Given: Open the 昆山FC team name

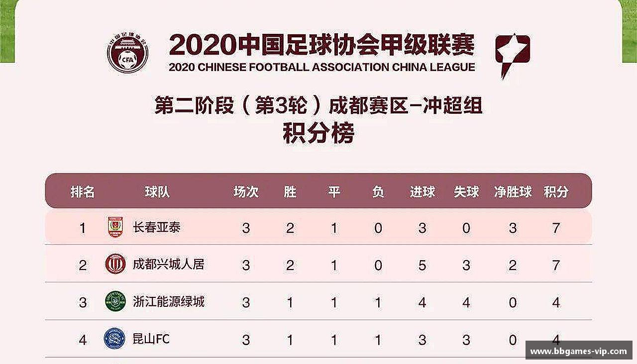Looking at the screenshot, I should click(x=151, y=339).
